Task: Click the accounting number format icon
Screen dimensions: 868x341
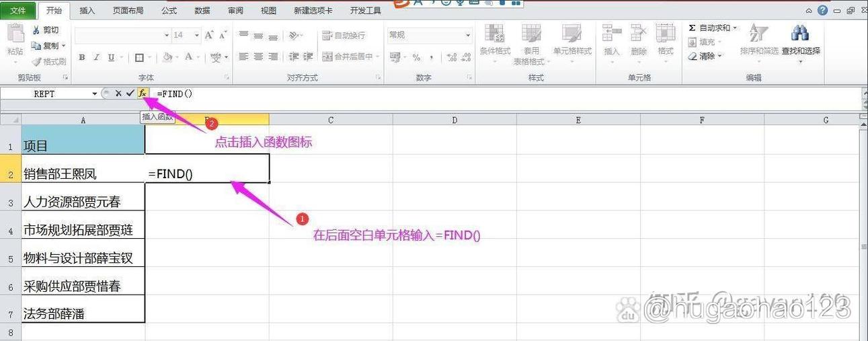Action: tap(395, 57)
